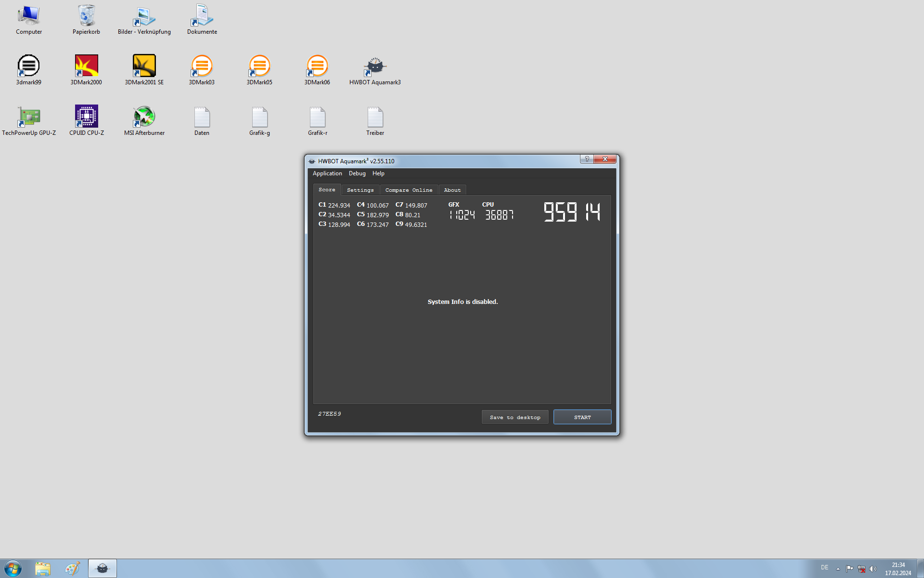The image size is (924, 578).
Task: Click the Show desktop strip
Action: coord(921,569)
